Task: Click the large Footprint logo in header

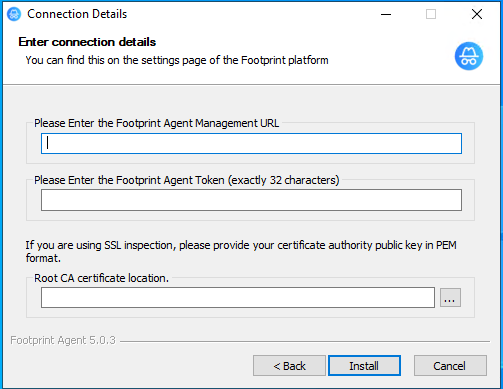Action: point(469,56)
